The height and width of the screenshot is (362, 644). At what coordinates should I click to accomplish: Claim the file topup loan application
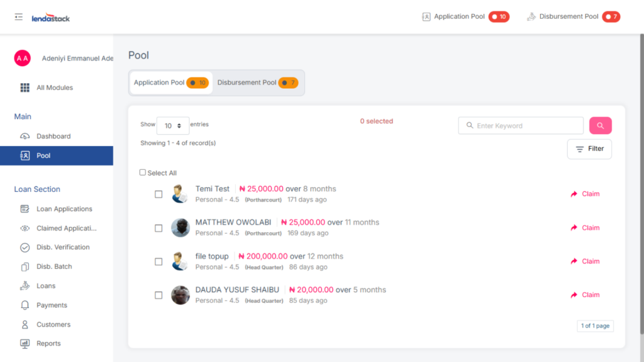(585, 261)
